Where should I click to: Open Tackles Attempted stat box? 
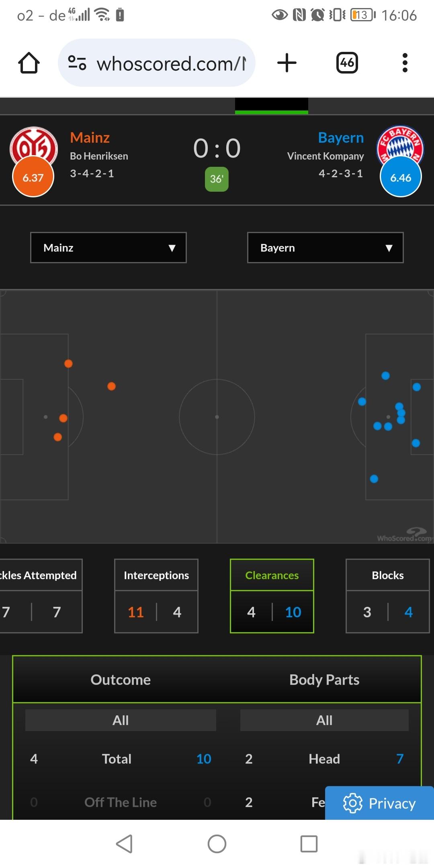[41, 596]
